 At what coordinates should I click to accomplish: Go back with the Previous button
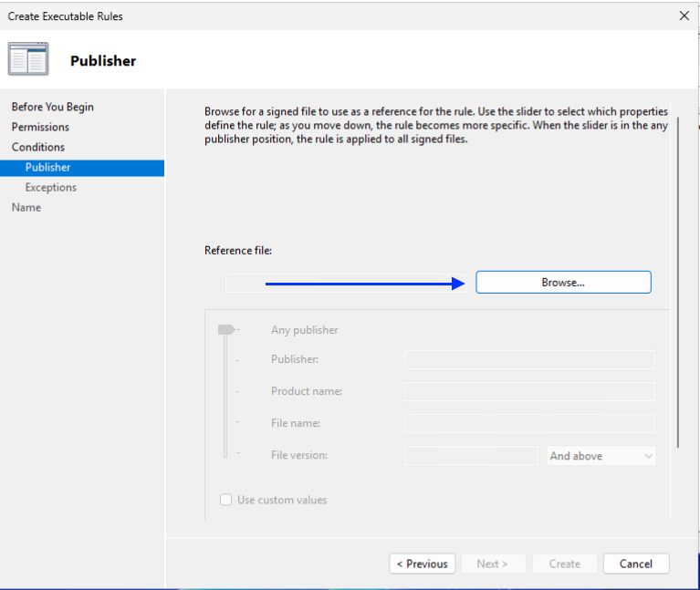click(423, 564)
